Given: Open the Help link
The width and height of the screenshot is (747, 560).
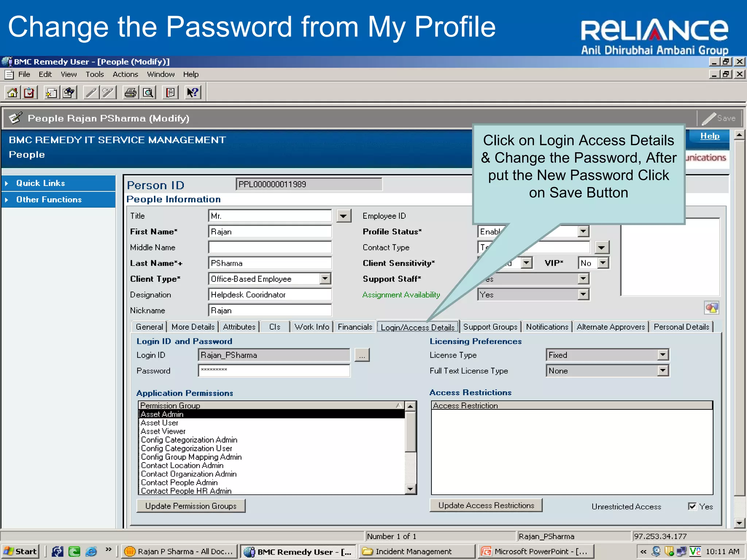Looking at the screenshot, I should (710, 136).
